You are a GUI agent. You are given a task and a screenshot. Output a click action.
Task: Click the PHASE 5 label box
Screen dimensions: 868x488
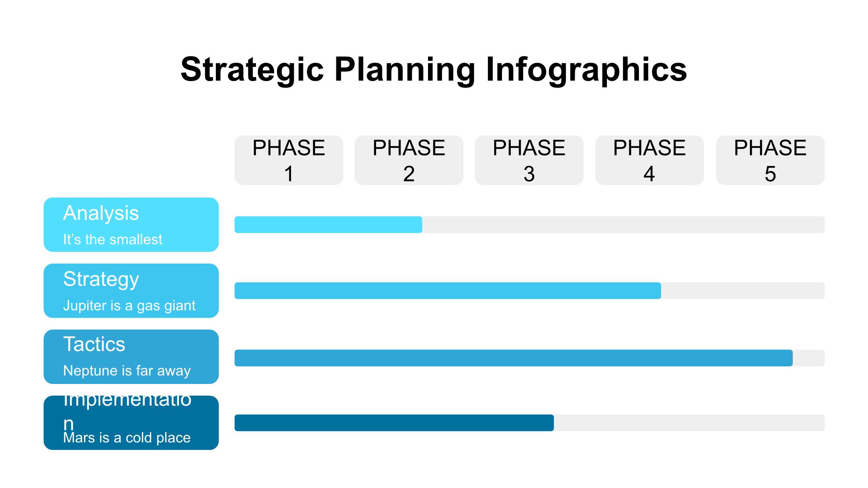pos(770,160)
